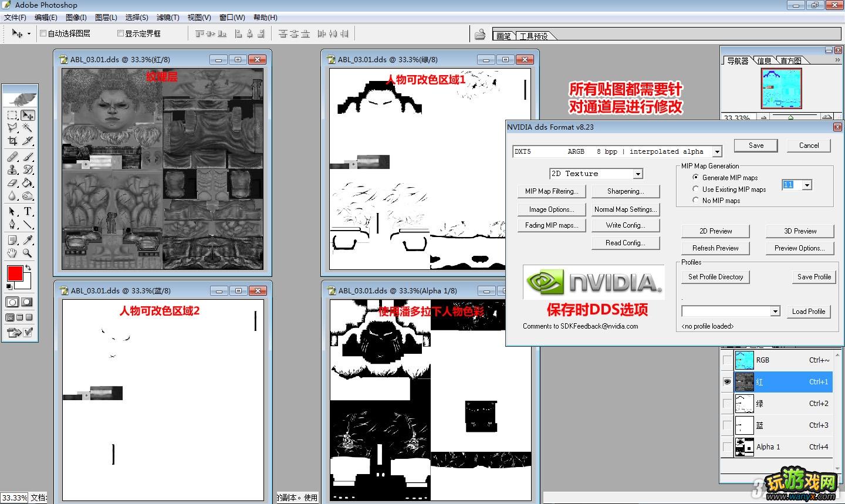The width and height of the screenshot is (845, 504).
Task: Click the Image Options button
Action: pos(552,209)
